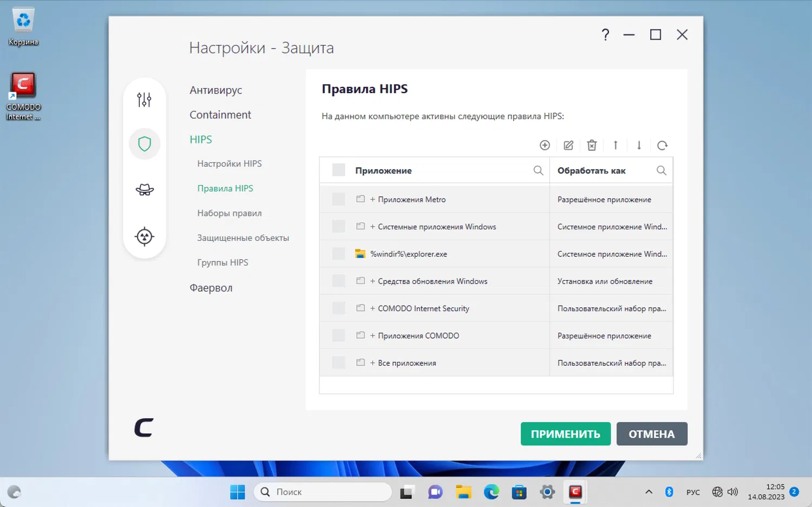This screenshot has height=507, width=812.
Task: Select the shield protection sidebar icon
Action: click(145, 144)
